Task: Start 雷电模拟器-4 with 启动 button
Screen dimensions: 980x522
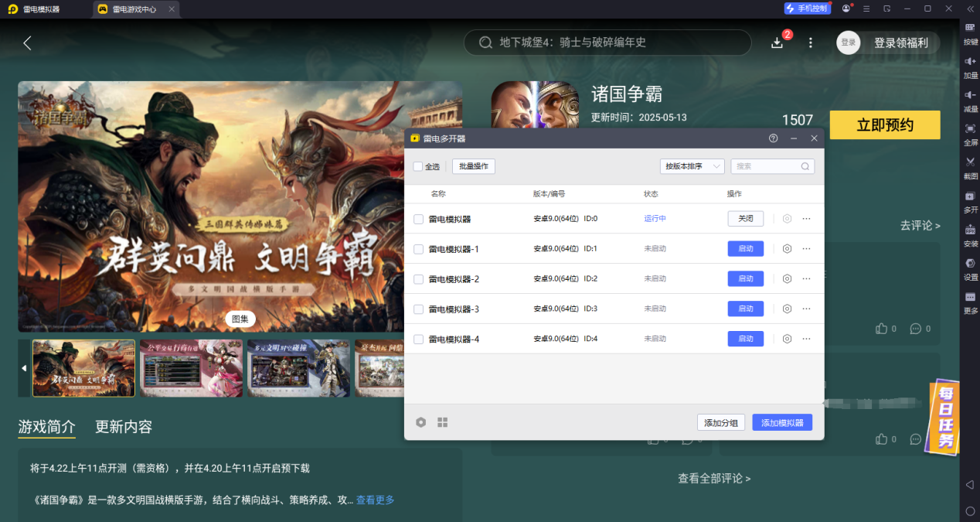Action: coord(746,339)
